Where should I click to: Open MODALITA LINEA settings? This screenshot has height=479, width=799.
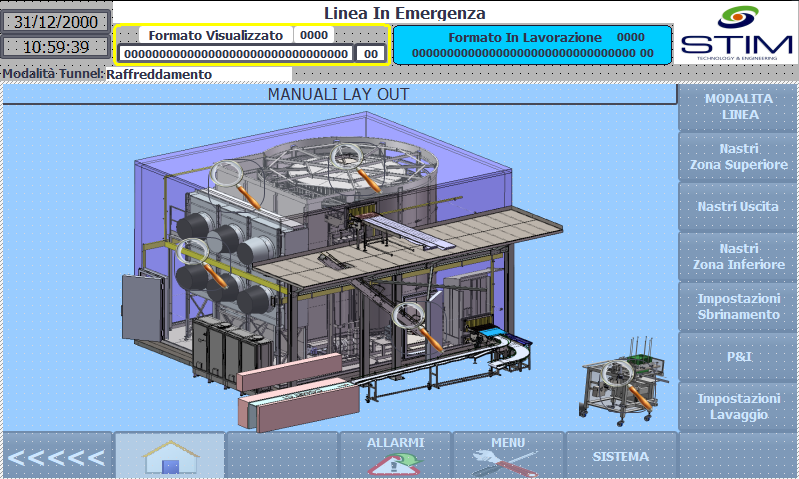[x=738, y=107]
